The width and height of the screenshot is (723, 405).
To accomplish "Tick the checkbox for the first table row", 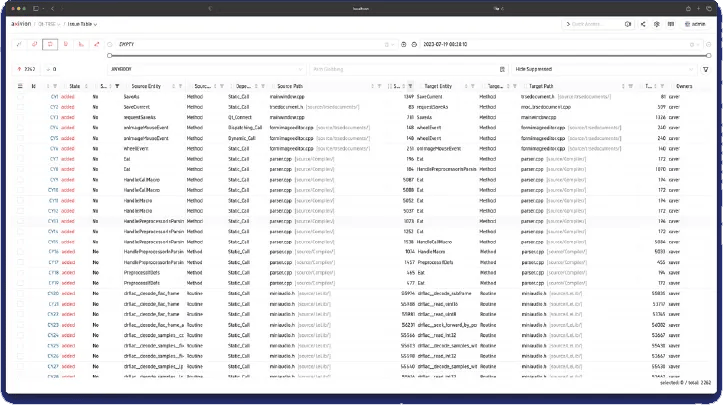I will (19, 97).
